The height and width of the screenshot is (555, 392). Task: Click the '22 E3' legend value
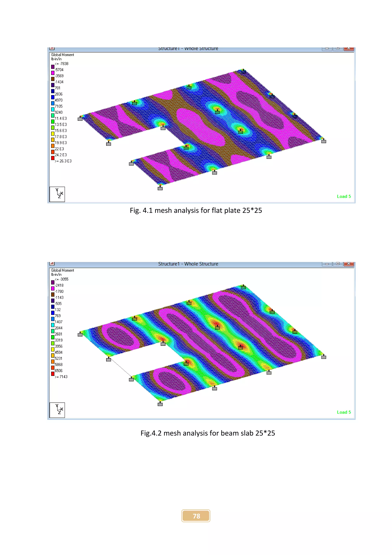[59, 149]
